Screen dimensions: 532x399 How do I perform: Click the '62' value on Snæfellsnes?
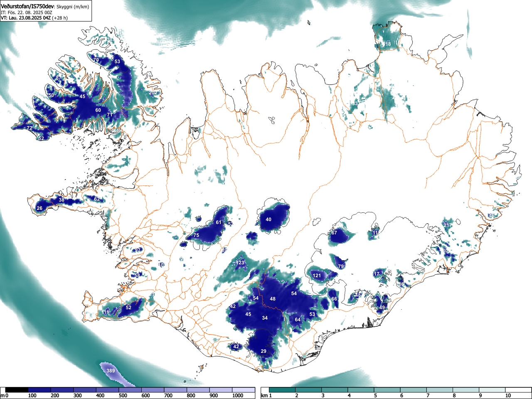coord(97,199)
